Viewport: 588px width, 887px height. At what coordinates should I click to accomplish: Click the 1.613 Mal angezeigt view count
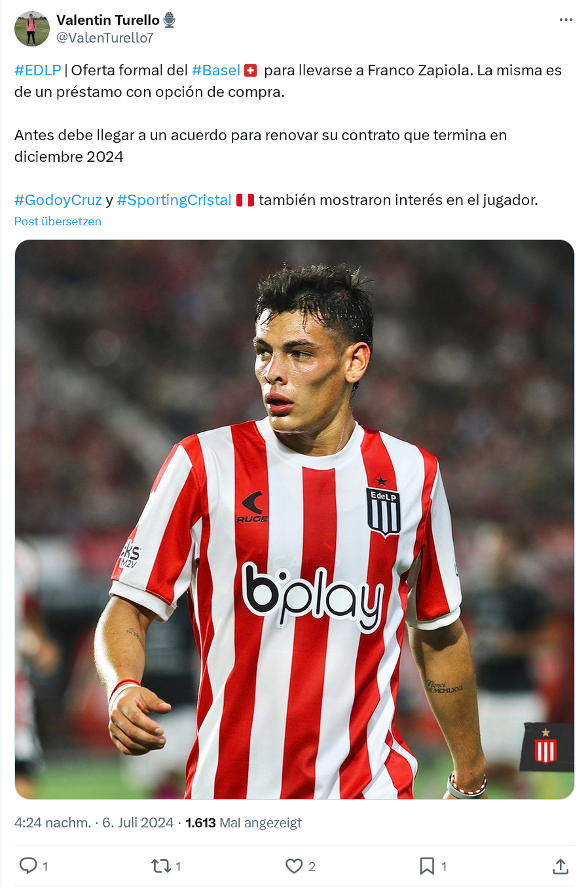point(244,823)
